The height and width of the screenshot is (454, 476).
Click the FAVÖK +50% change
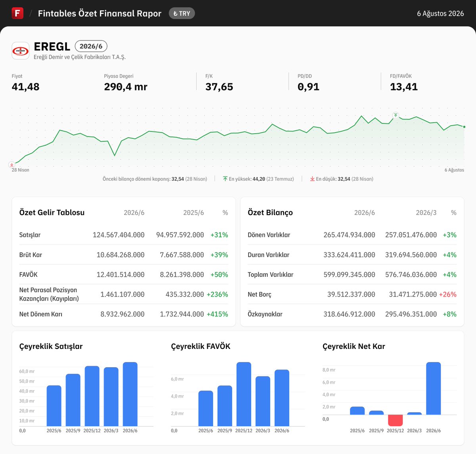[219, 274]
